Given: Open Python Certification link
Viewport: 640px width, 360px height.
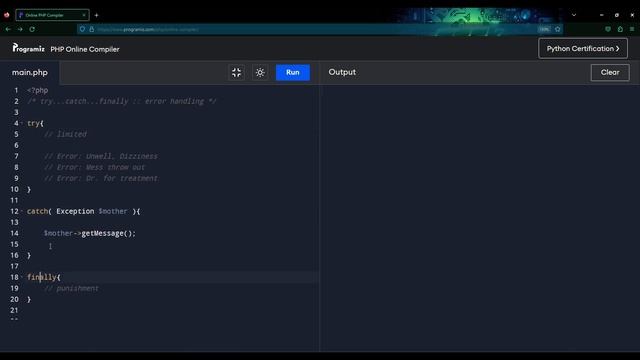Looking at the screenshot, I should pos(583,49).
